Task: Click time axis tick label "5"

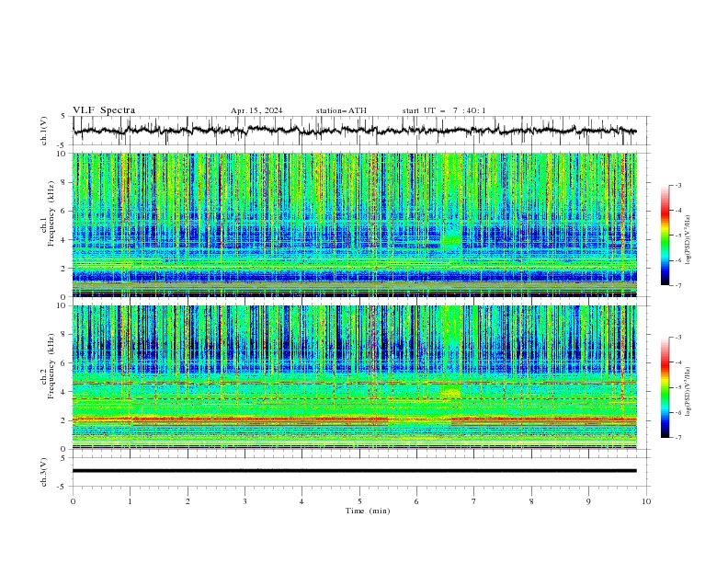Action: coord(359,501)
